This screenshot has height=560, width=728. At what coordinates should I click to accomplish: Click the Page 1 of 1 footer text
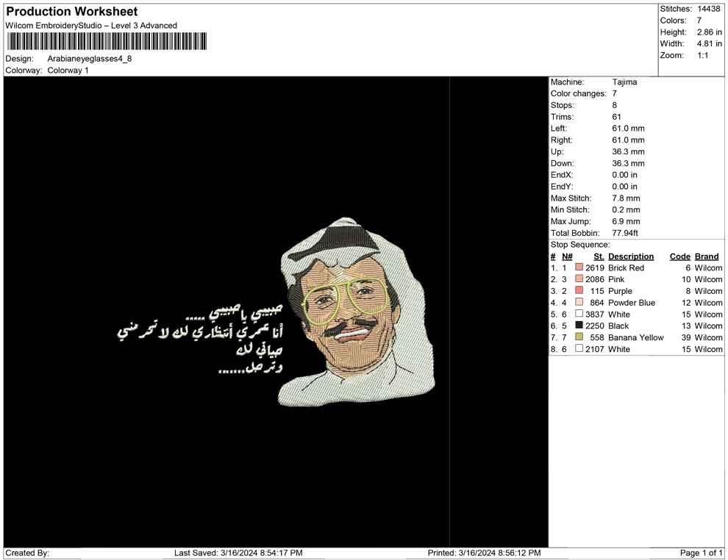(702, 553)
